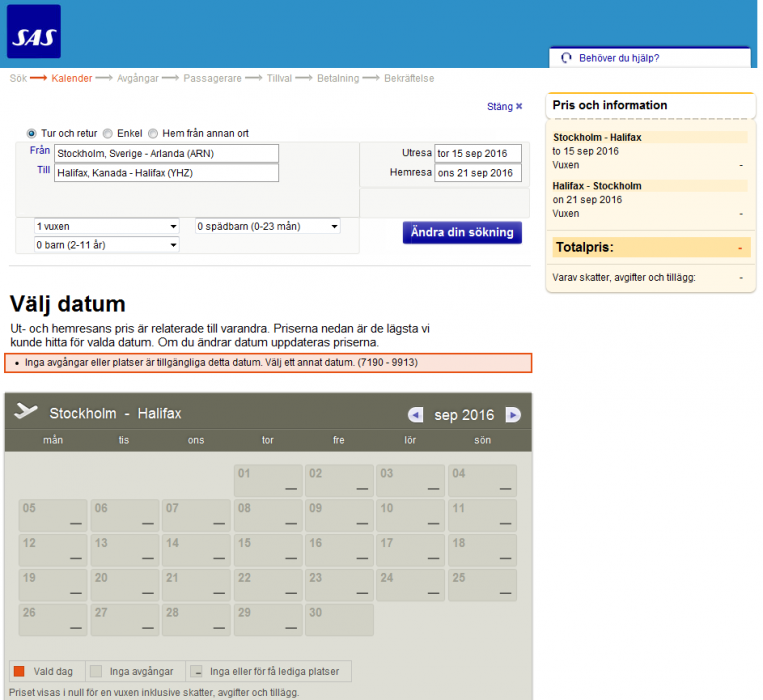
Task: Select day 15 in the calendar
Action: (x=267, y=550)
